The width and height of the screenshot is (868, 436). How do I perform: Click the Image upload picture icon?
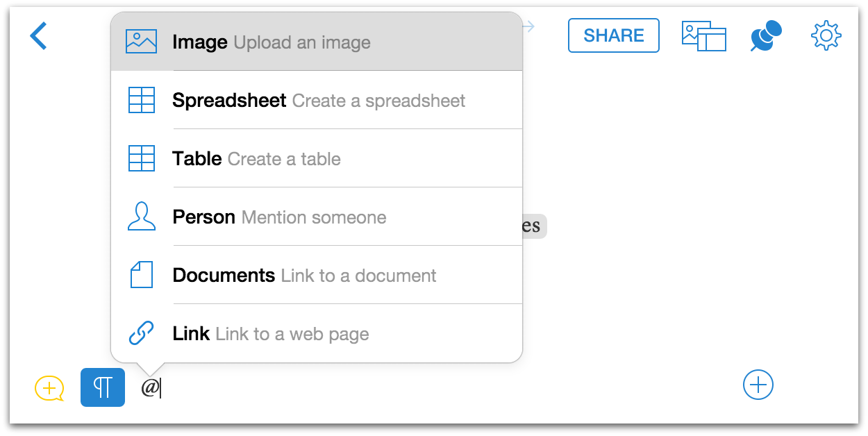pyautogui.click(x=141, y=42)
